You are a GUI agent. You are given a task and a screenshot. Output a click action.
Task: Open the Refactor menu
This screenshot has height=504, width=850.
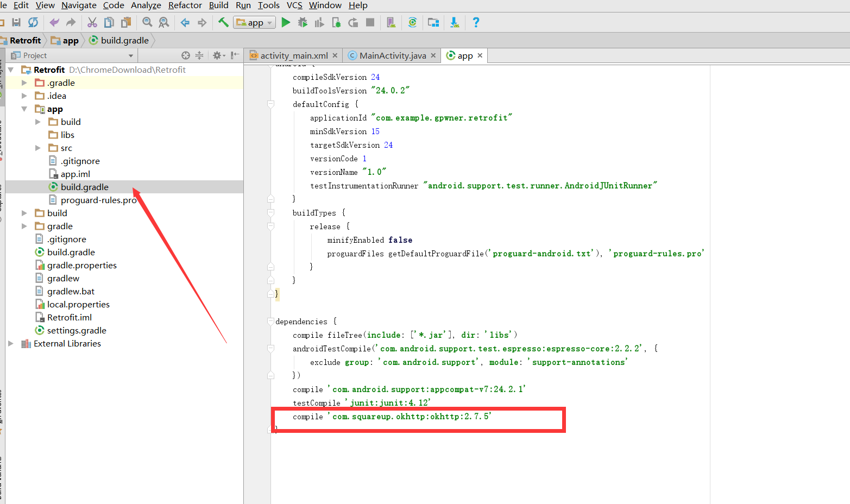pos(185,5)
